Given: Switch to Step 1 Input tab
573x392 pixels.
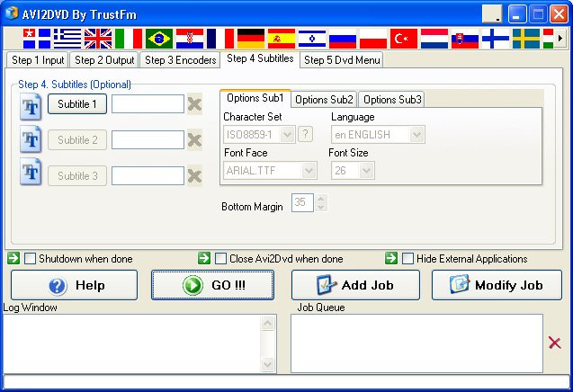Looking at the screenshot, I should coord(38,60).
